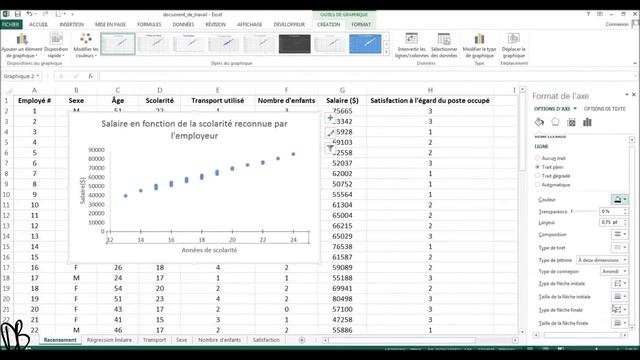Switch to the Format chart tools tab
Image resolution: width=640 pixels, height=360 pixels.
361,24
